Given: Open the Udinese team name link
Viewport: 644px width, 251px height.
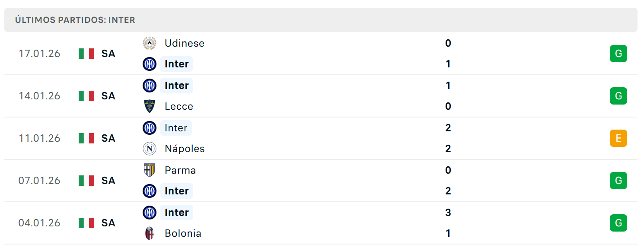Looking at the screenshot, I should coord(185,43).
